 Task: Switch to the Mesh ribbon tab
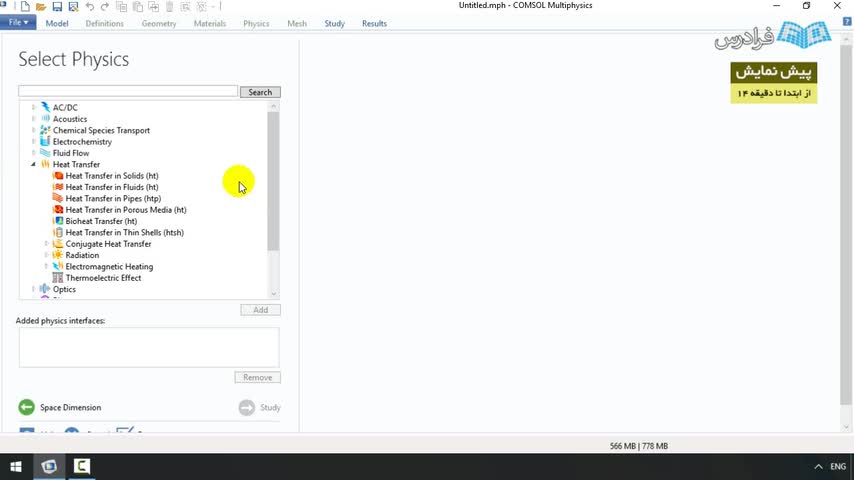point(297,23)
